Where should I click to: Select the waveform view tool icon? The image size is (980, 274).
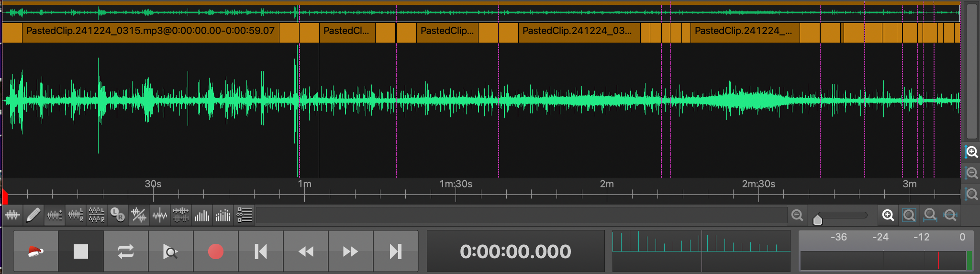point(12,216)
